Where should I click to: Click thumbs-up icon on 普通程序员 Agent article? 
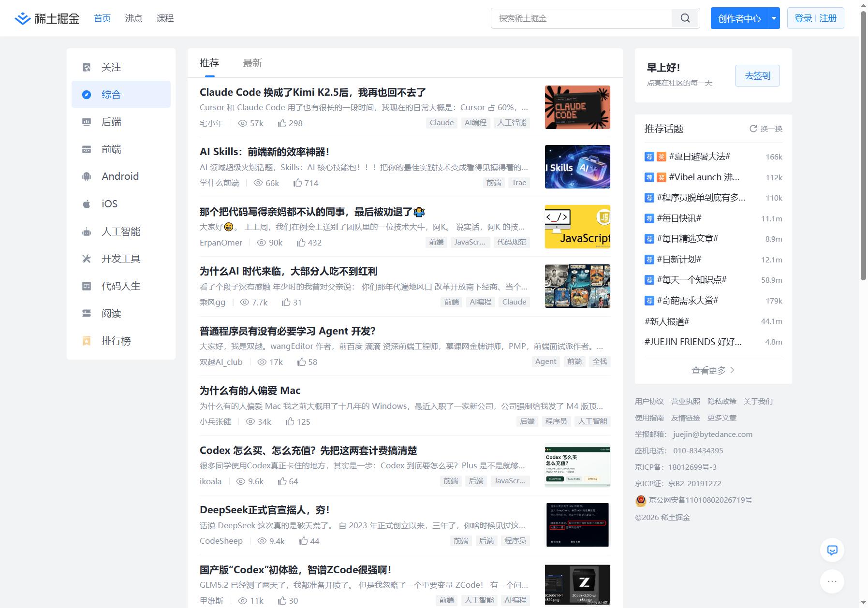301,362
